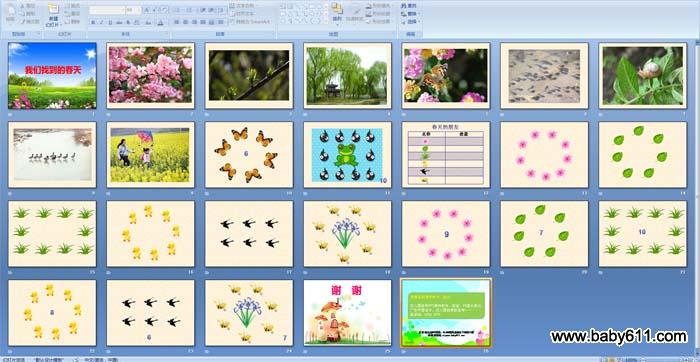Screen dimensions: 700x362
Task: Open the Arrange (排列) tool in ribbon
Action: tap(337, 9)
